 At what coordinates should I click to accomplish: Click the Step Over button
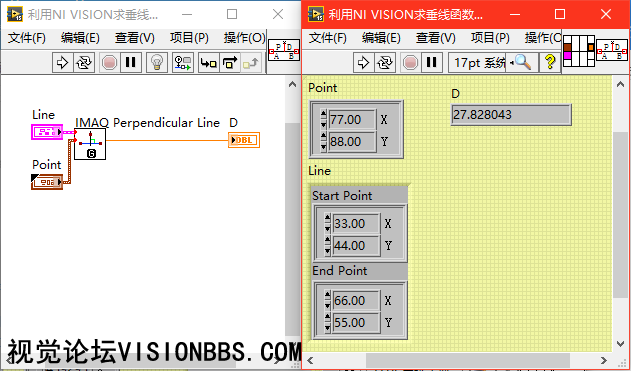click(230, 63)
